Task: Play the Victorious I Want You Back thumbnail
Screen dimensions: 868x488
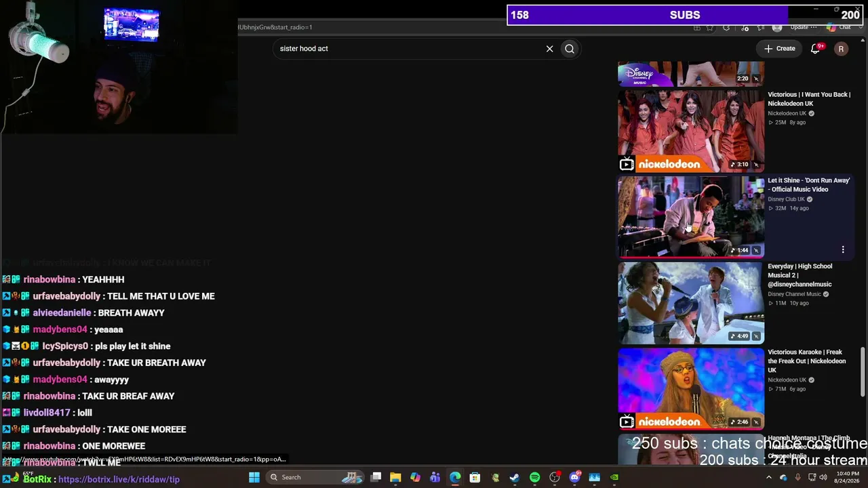Action: (x=691, y=131)
